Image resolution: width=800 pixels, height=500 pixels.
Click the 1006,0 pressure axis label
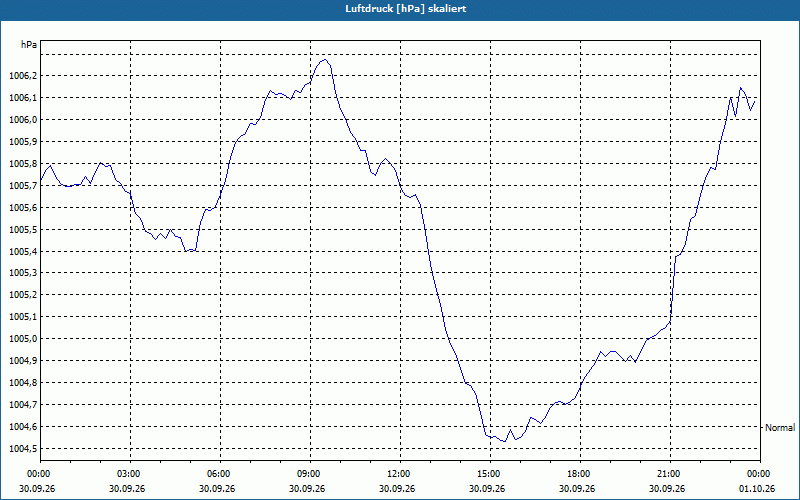point(23,120)
